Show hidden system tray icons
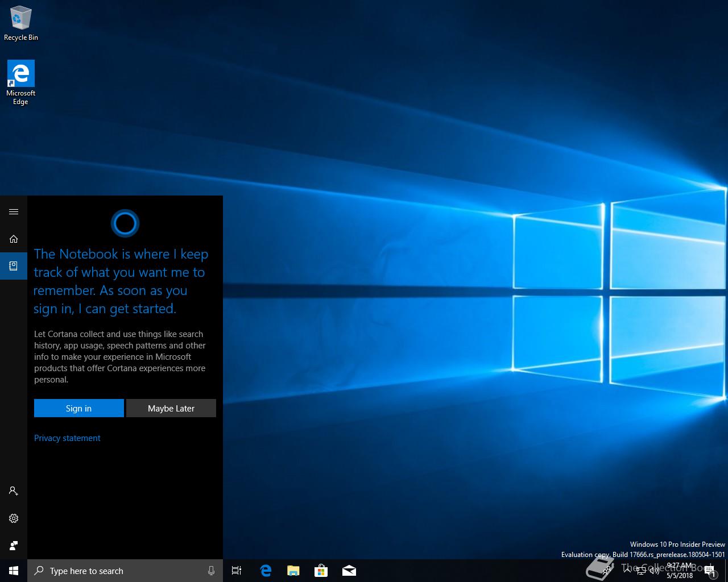This screenshot has width=728, height=582. 627,571
